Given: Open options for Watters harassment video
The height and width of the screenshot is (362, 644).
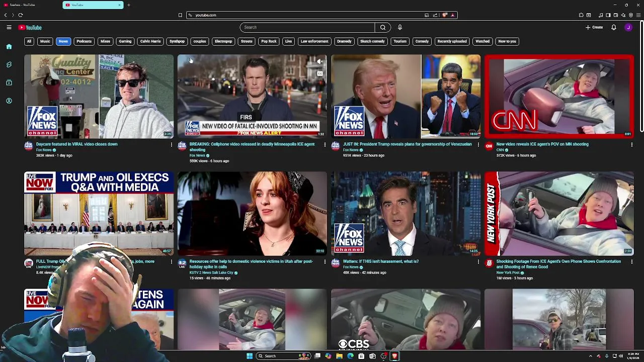Looking at the screenshot, I should click(x=478, y=262).
